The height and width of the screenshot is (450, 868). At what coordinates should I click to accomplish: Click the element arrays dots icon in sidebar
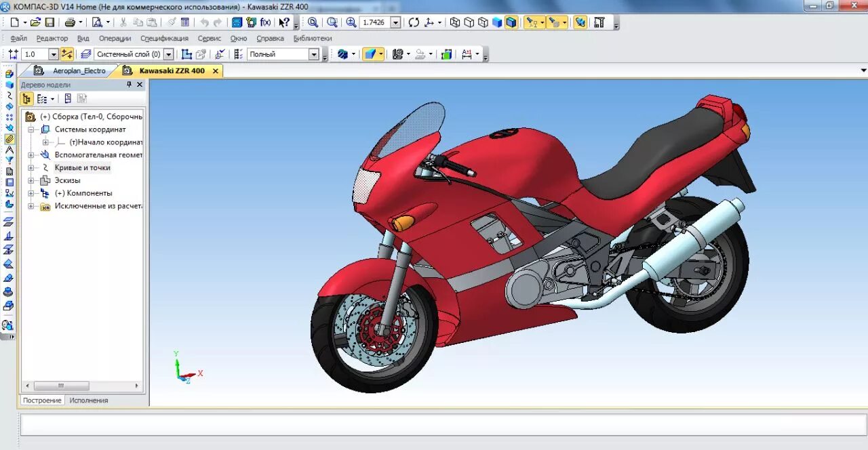click(x=9, y=117)
